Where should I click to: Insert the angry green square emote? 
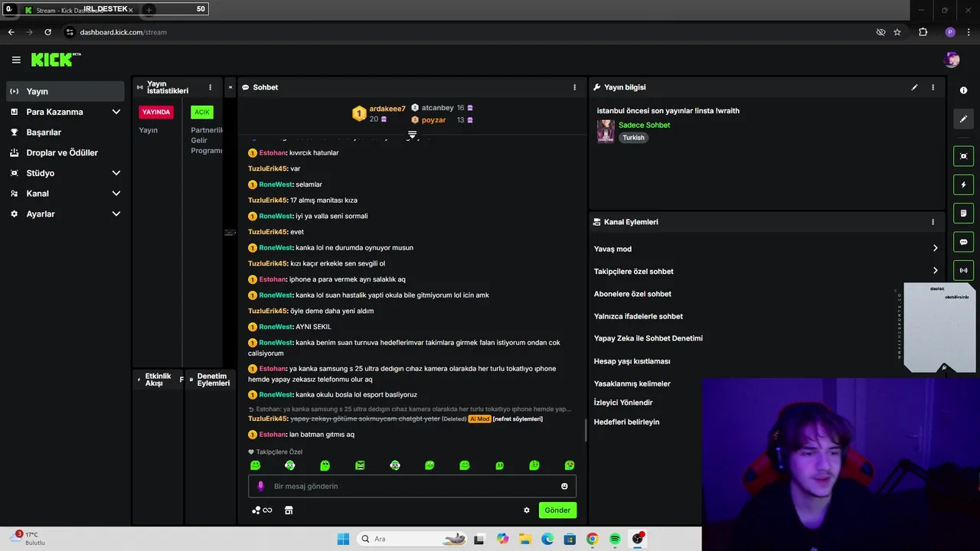(x=360, y=465)
